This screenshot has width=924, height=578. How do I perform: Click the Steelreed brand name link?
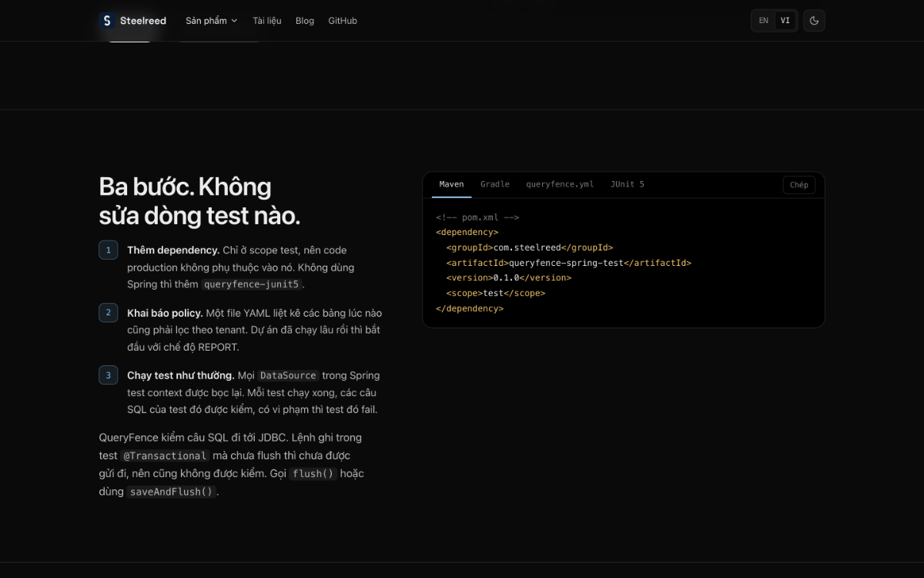click(143, 21)
